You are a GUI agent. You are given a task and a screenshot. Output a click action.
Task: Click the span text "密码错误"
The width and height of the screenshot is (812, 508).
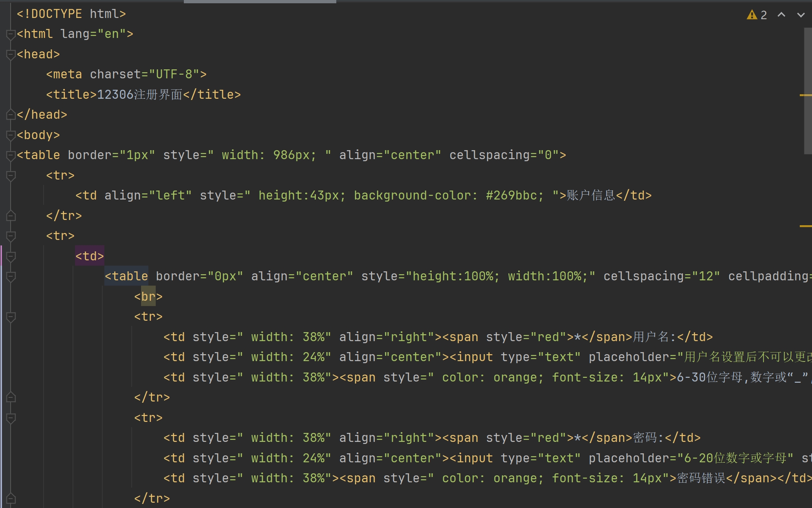[x=701, y=478]
